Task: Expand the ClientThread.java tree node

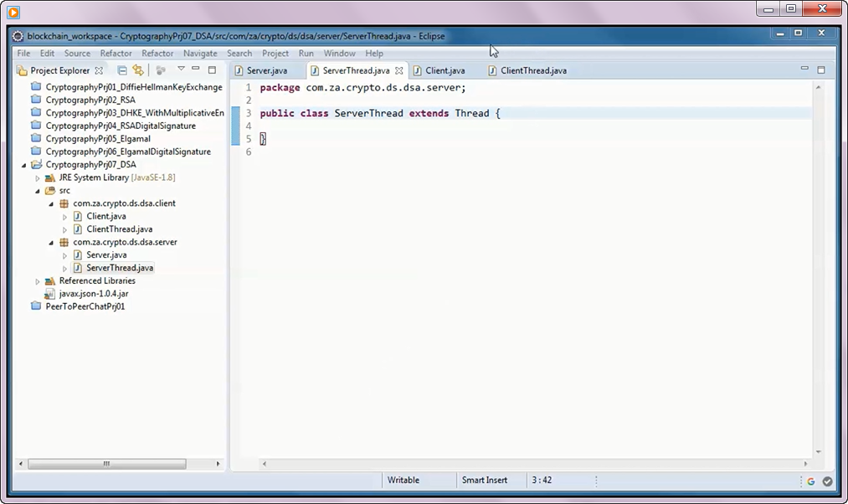Action: [x=64, y=230]
